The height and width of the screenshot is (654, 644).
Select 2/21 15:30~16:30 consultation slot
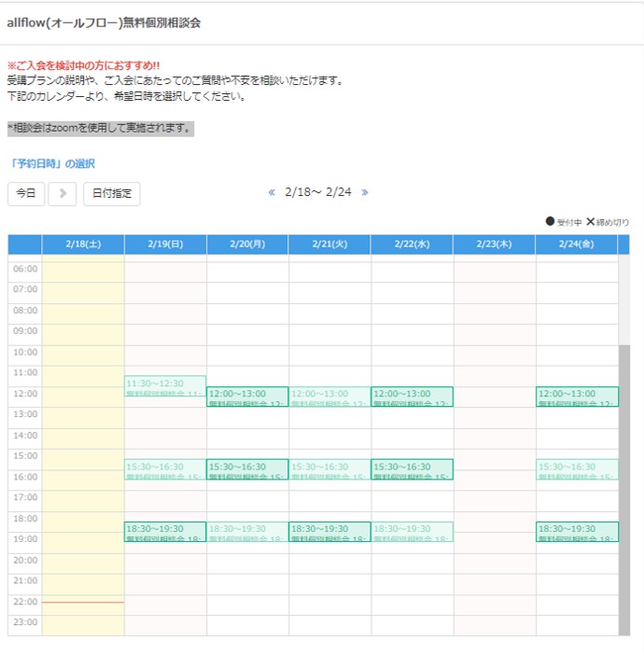[329, 469]
